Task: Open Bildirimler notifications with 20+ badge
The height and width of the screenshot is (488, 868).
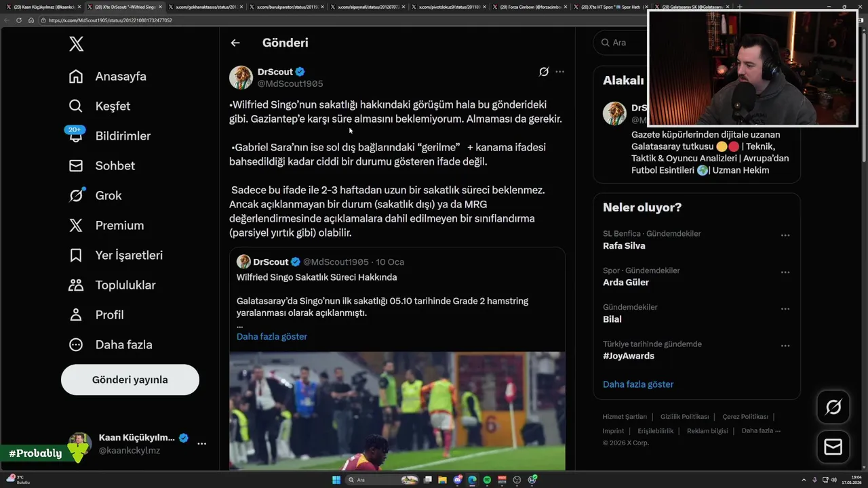Action: (108, 136)
